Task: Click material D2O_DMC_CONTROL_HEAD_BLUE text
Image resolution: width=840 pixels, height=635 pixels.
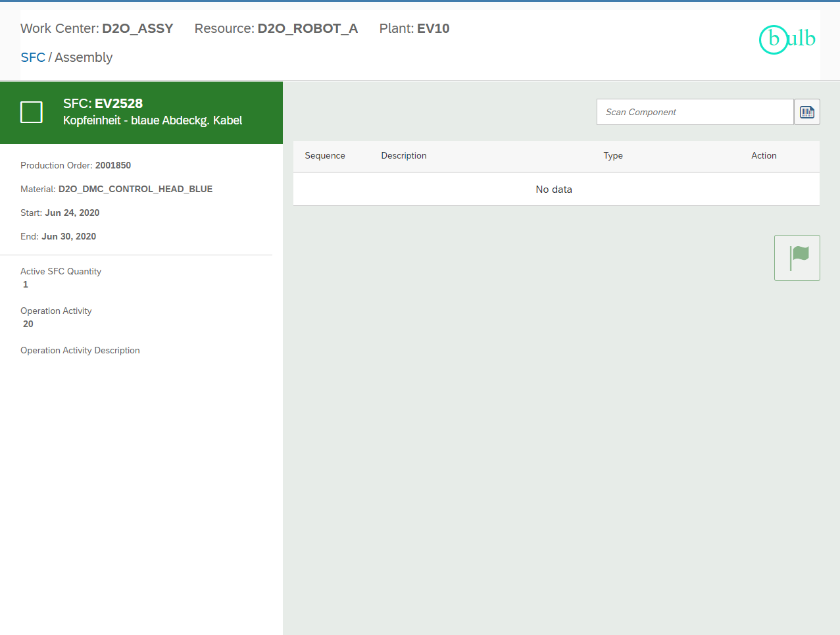Action: point(135,189)
